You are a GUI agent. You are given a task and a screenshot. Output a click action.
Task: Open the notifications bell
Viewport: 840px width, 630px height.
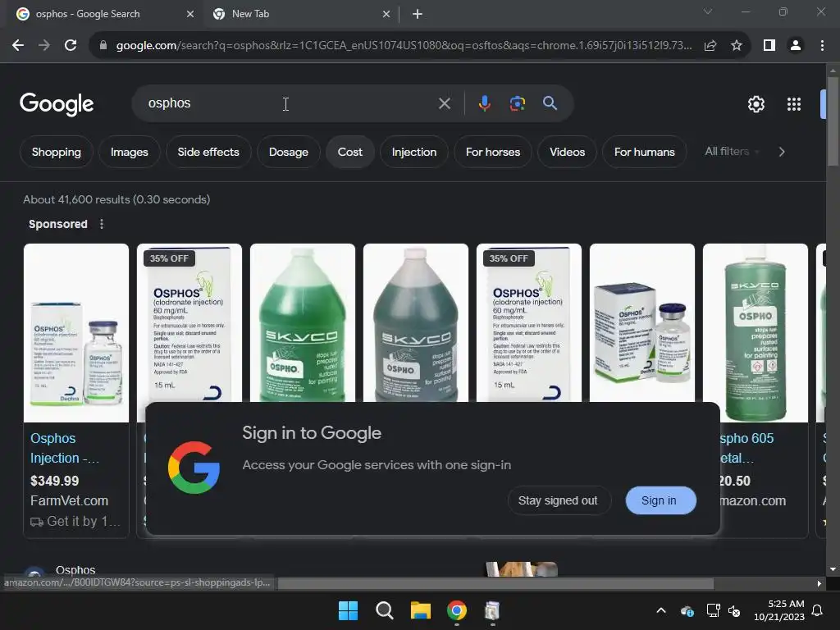817,610
